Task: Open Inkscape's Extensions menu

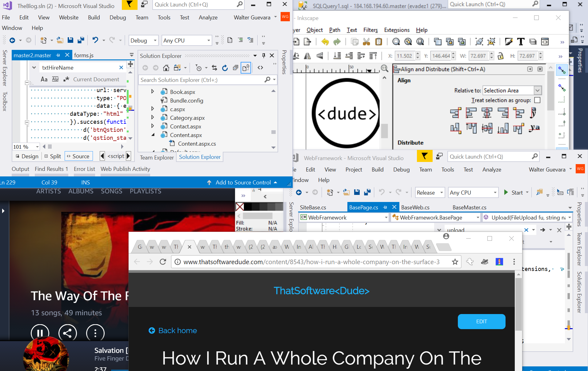Action: click(x=397, y=30)
